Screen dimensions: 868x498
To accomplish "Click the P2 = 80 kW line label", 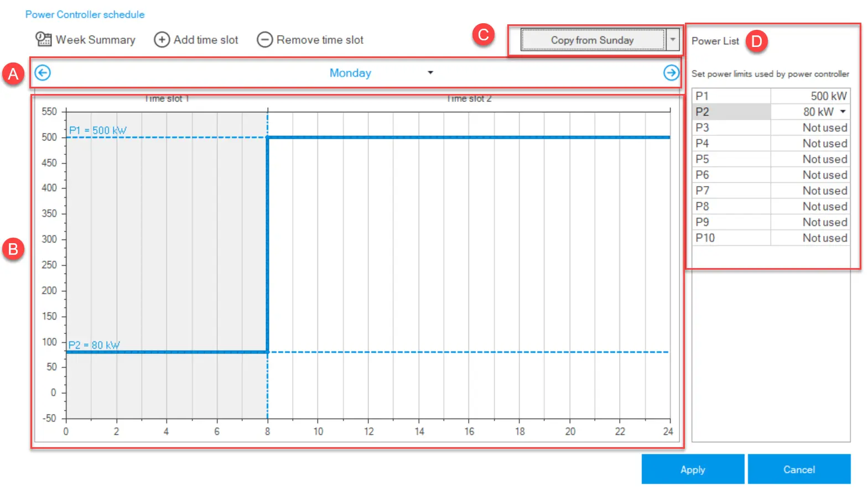I will [x=94, y=345].
